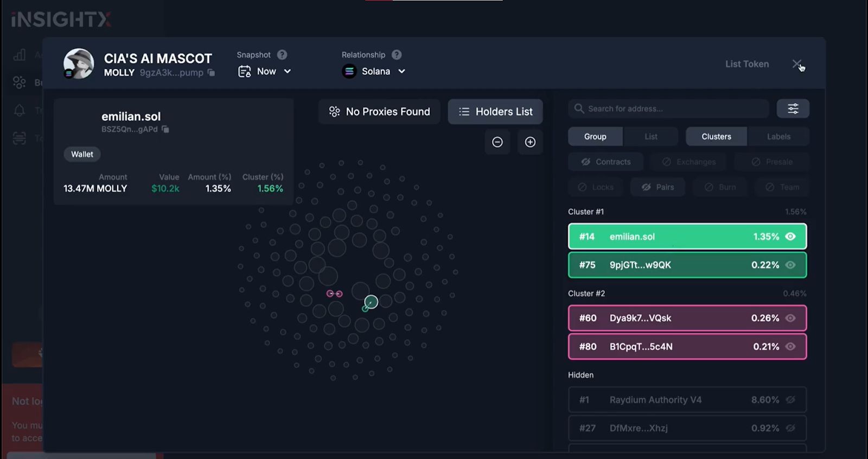Click the emilian.sol title on wallet card
The height and width of the screenshot is (459, 868).
pos(131,117)
